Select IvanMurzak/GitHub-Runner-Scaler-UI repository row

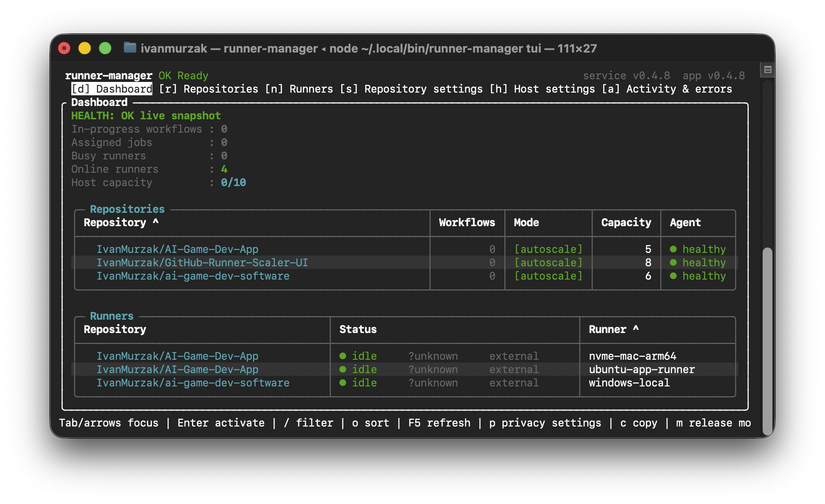tap(202, 262)
